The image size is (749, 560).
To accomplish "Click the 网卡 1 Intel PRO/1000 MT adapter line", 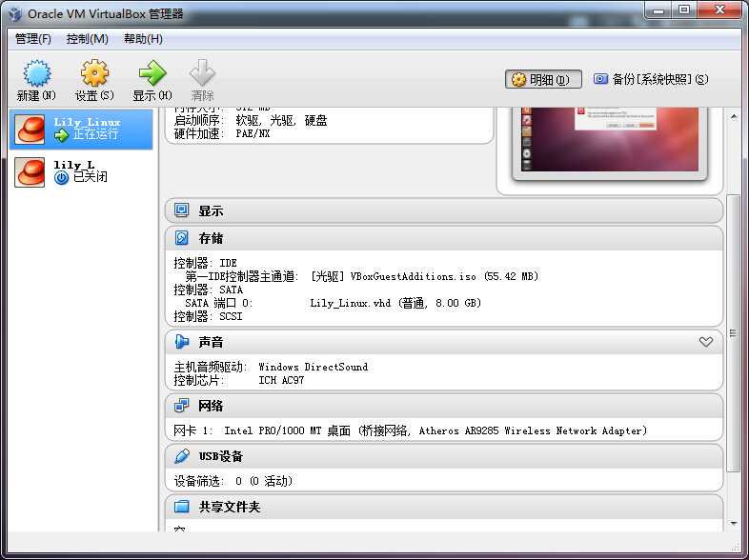I will click(x=411, y=430).
